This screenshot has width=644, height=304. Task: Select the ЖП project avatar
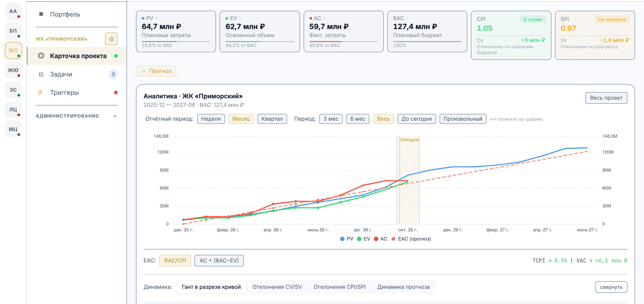click(x=13, y=51)
